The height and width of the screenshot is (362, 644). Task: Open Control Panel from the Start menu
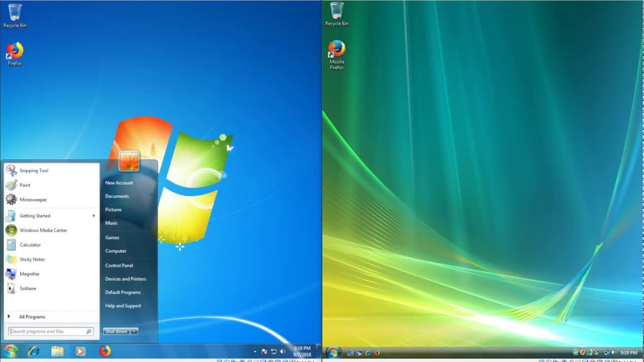tap(119, 265)
